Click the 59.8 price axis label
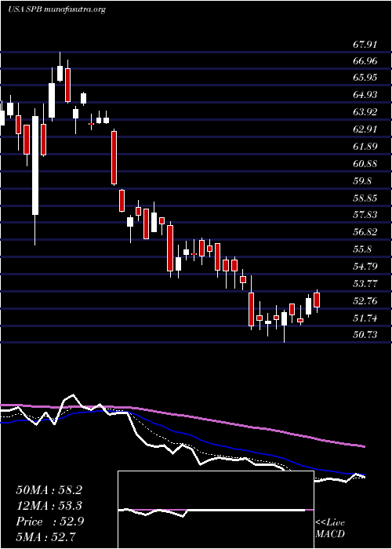The height and width of the screenshot is (549, 392). click(x=362, y=181)
